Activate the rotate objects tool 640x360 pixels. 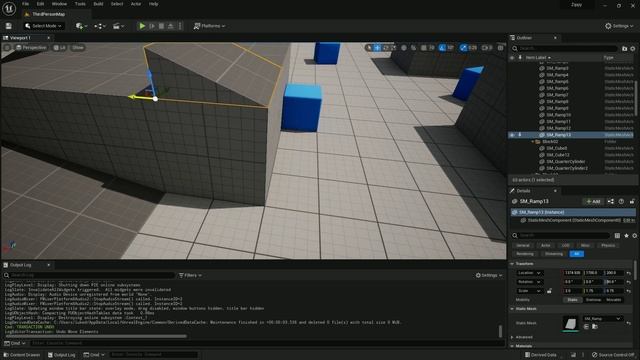385,48
